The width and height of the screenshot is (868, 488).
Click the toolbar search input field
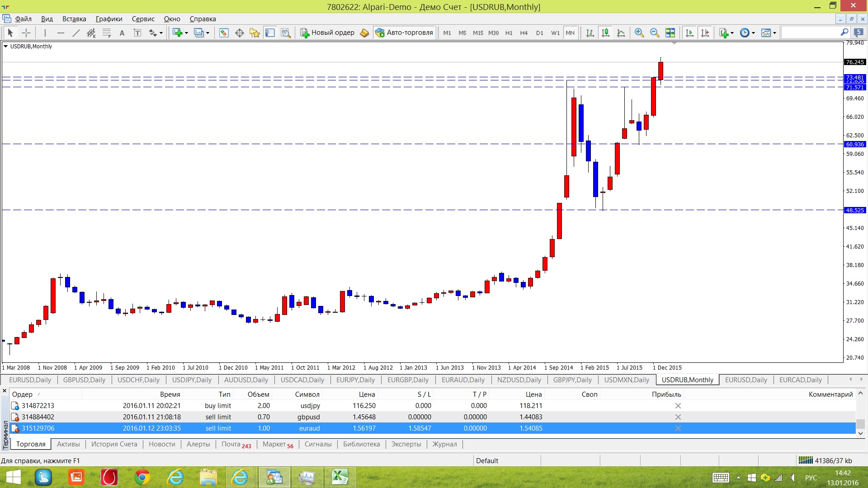810,33
